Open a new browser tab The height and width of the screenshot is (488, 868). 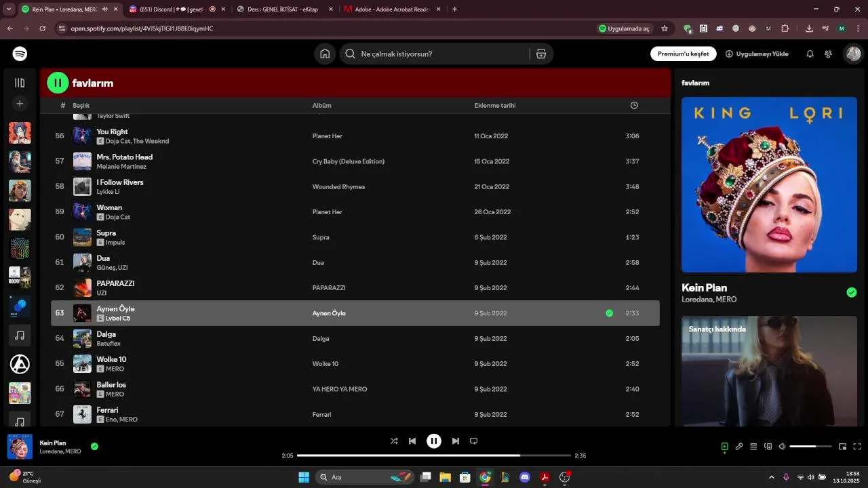point(454,9)
